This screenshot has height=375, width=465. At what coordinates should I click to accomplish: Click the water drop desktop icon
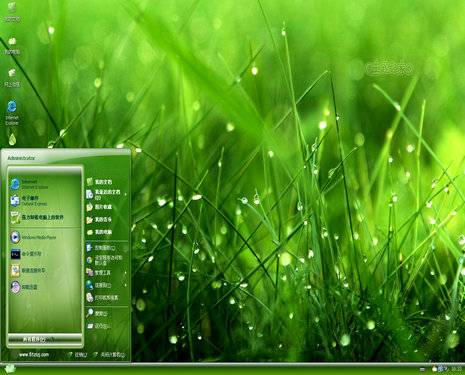(12, 139)
